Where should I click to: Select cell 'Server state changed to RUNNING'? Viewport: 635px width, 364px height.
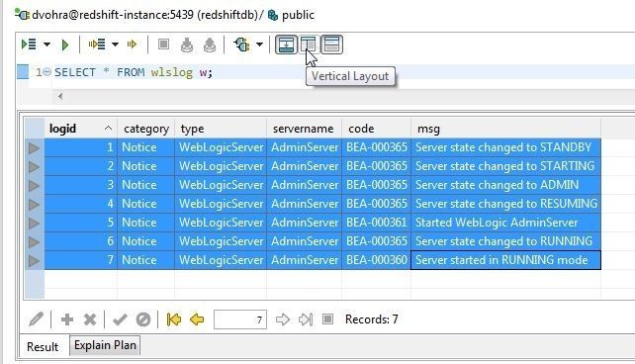505,241
